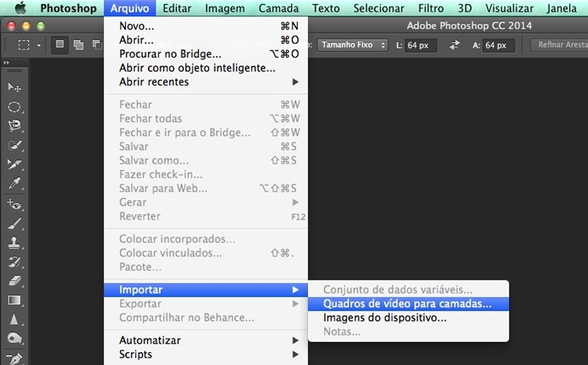
Task: Select the Slice tool
Action: coord(14,164)
